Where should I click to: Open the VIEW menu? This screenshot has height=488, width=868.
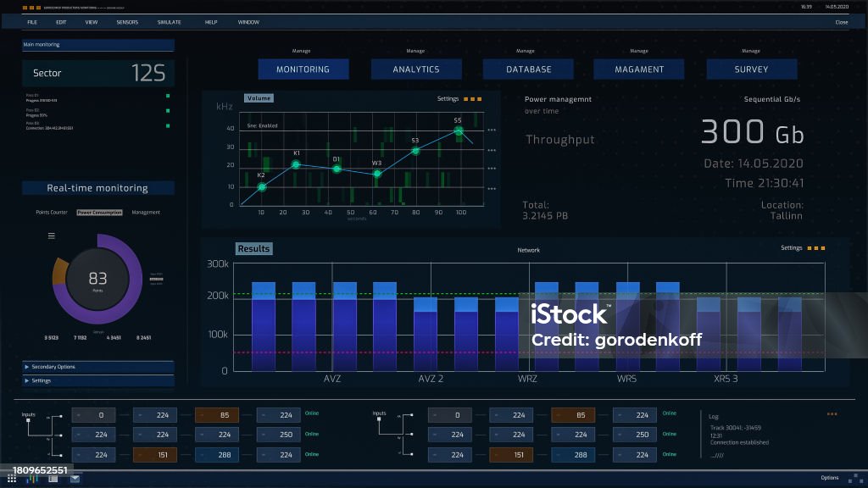(x=92, y=22)
